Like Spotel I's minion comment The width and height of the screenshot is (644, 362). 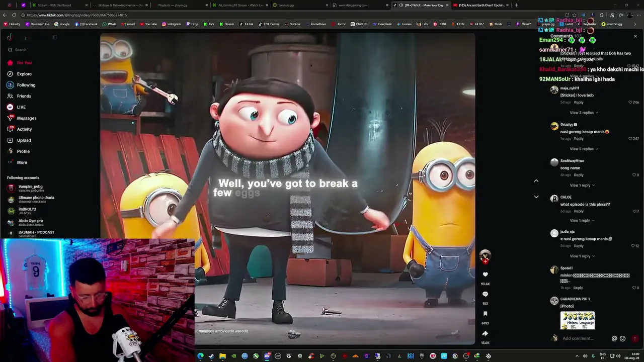634,288
